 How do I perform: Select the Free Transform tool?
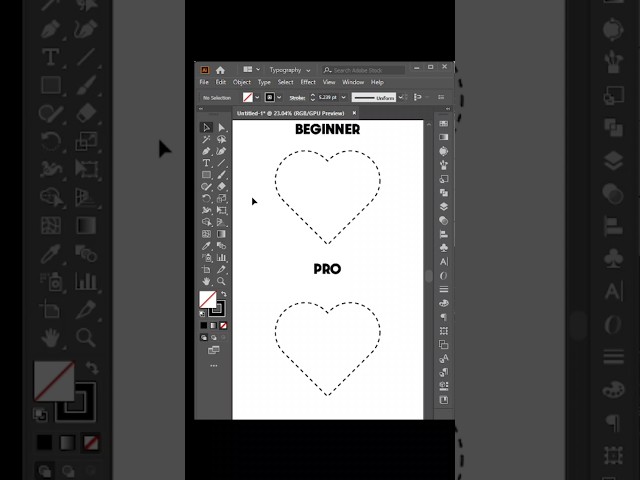click(222, 210)
